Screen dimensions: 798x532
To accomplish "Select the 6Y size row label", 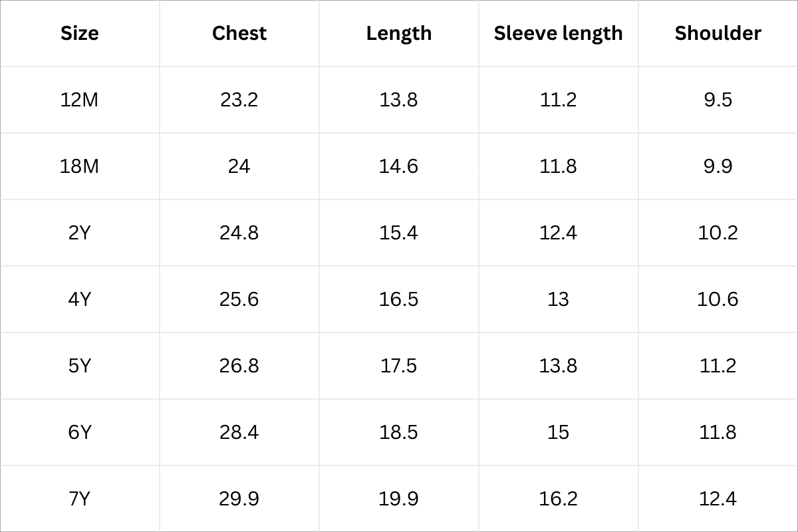I will (80, 432).
